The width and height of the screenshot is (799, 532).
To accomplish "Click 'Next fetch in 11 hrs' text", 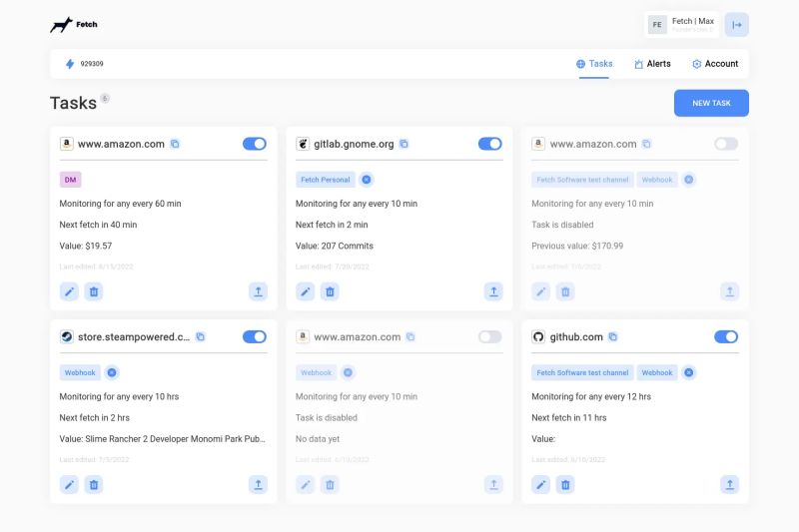I will pyautogui.click(x=569, y=417).
